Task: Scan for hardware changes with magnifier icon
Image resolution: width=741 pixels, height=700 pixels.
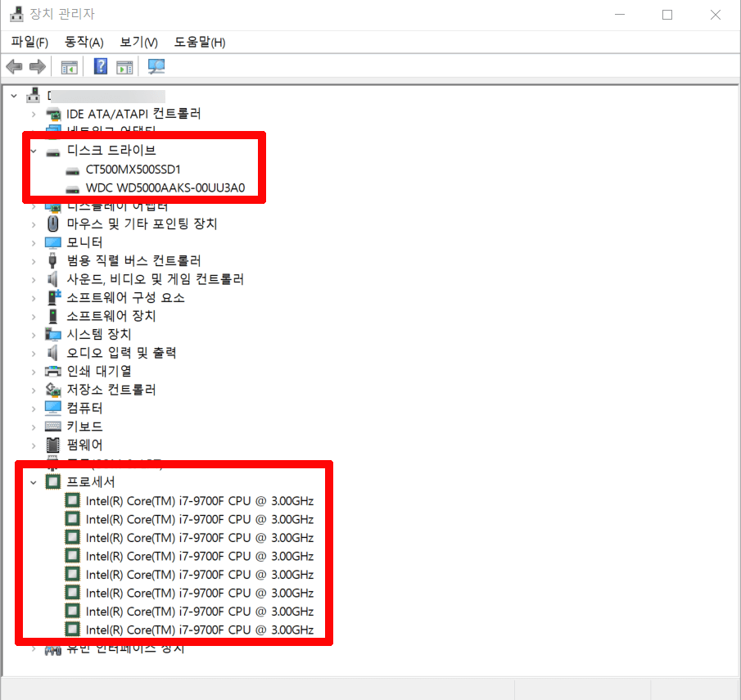Action: tap(155, 66)
